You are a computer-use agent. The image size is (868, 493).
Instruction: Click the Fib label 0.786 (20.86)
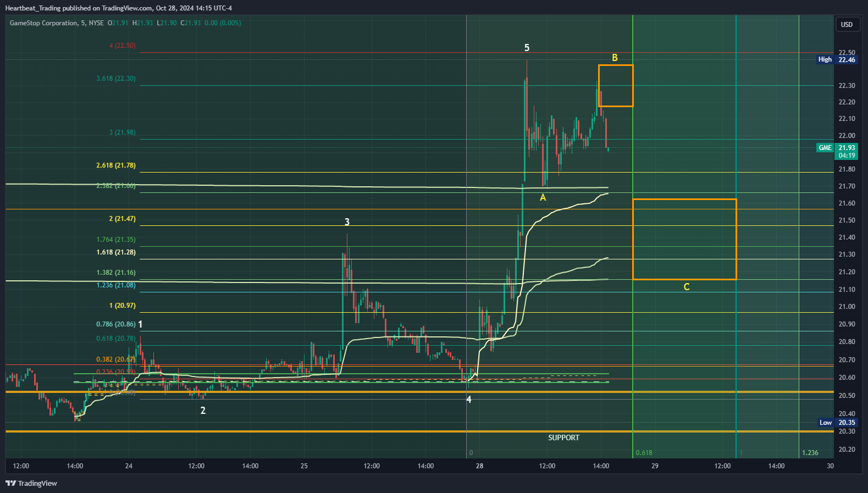click(116, 324)
